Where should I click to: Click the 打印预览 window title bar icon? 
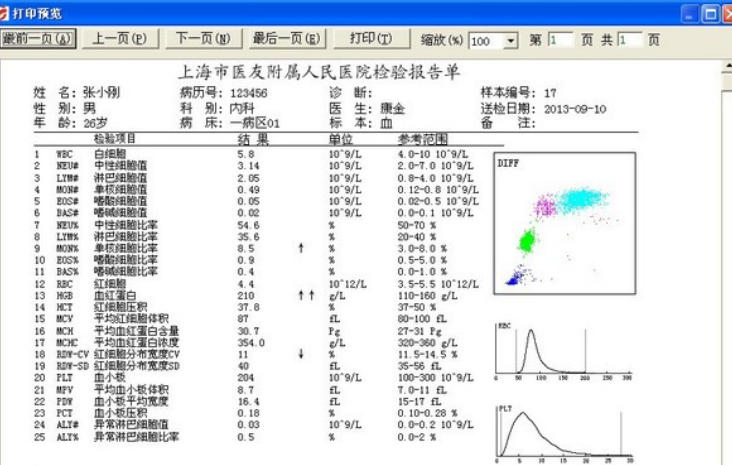click(9, 13)
